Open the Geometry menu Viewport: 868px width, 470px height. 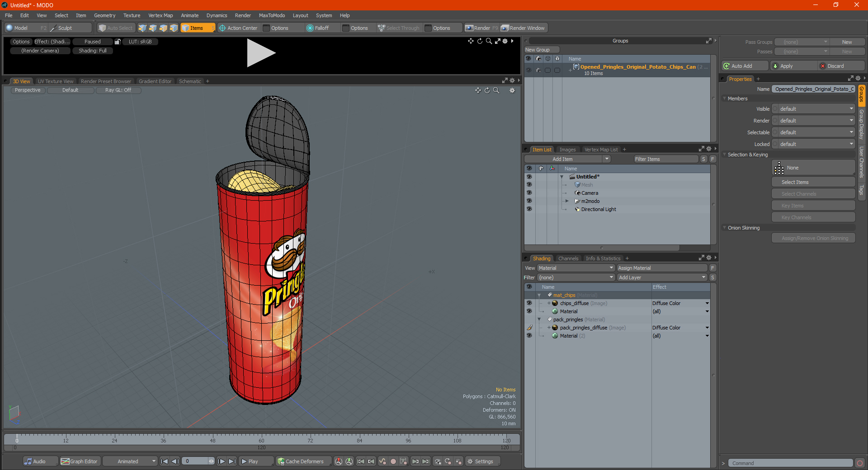(104, 15)
